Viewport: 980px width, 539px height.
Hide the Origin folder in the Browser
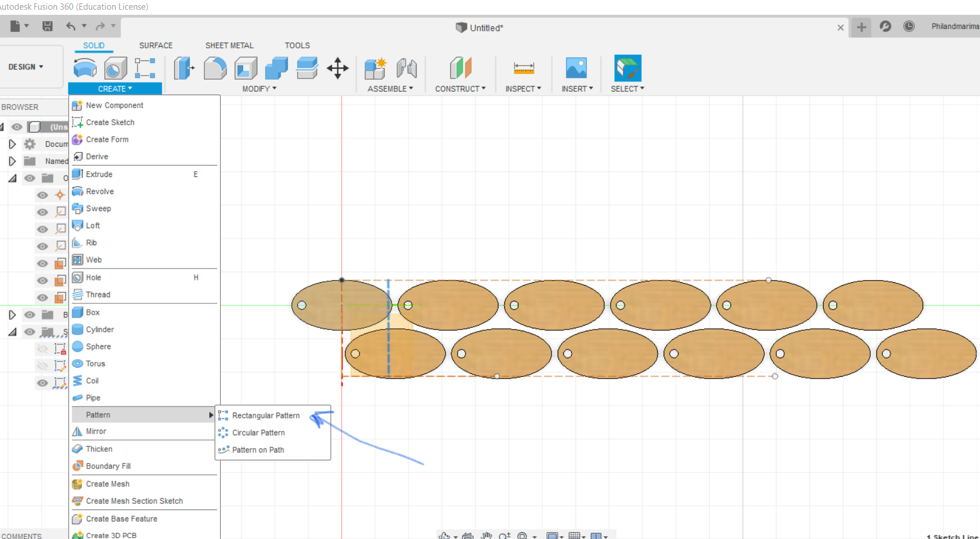30,178
